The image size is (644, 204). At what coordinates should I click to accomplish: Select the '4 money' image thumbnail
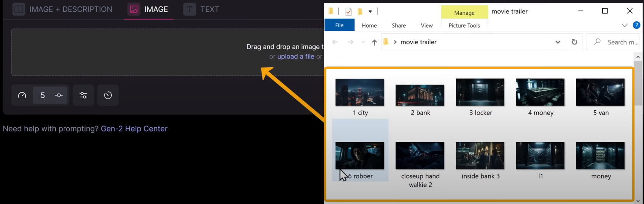540,92
